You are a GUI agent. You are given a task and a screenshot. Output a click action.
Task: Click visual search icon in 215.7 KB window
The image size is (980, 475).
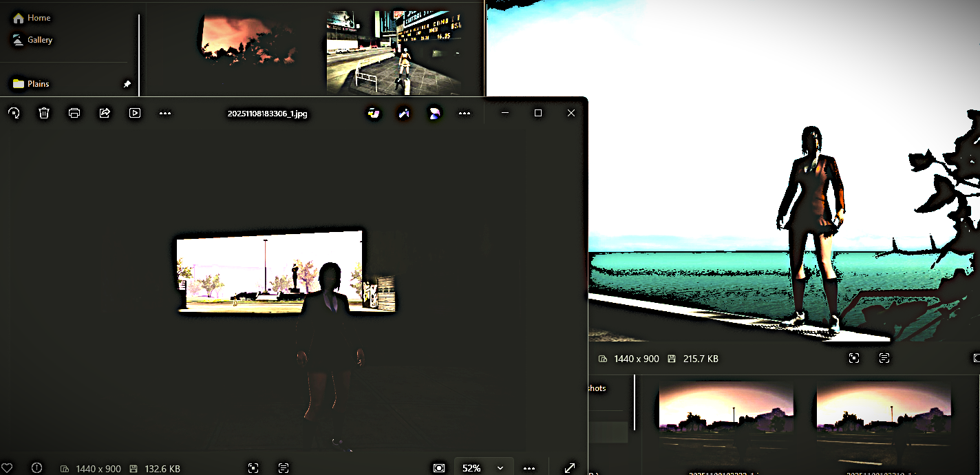[x=854, y=358]
